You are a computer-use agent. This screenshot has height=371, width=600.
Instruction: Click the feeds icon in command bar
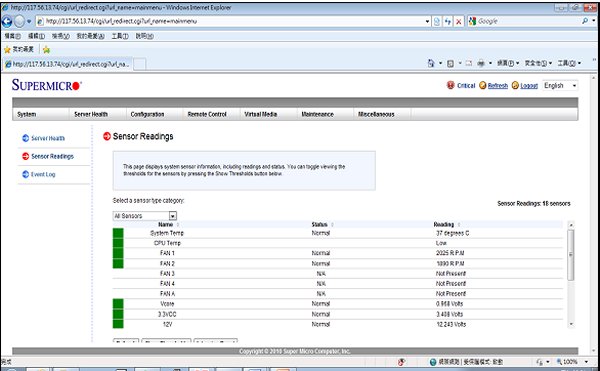450,63
